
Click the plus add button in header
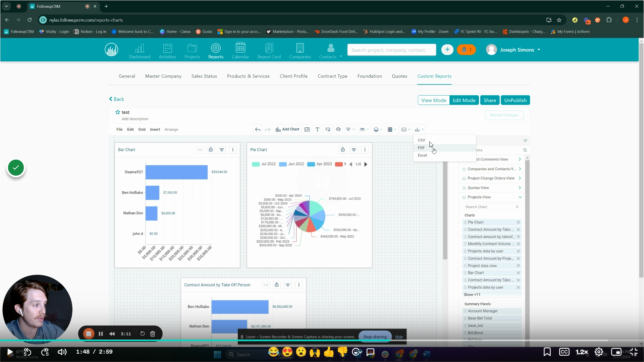447,50
